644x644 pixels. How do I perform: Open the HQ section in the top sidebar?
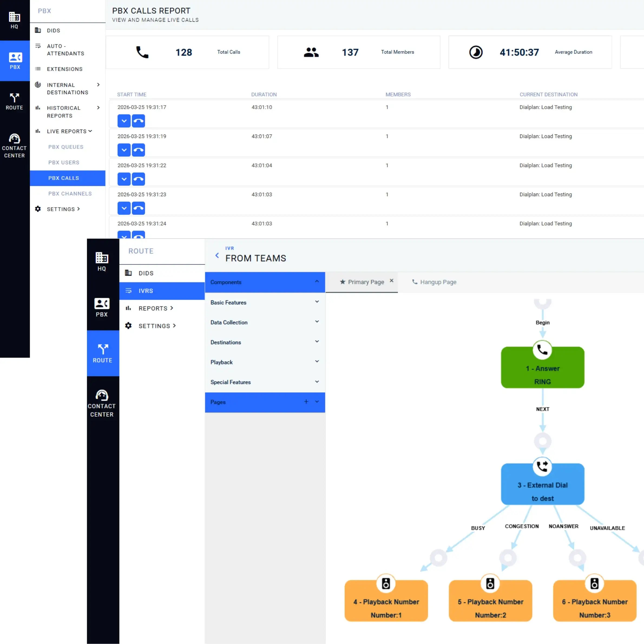coord(14,20)
